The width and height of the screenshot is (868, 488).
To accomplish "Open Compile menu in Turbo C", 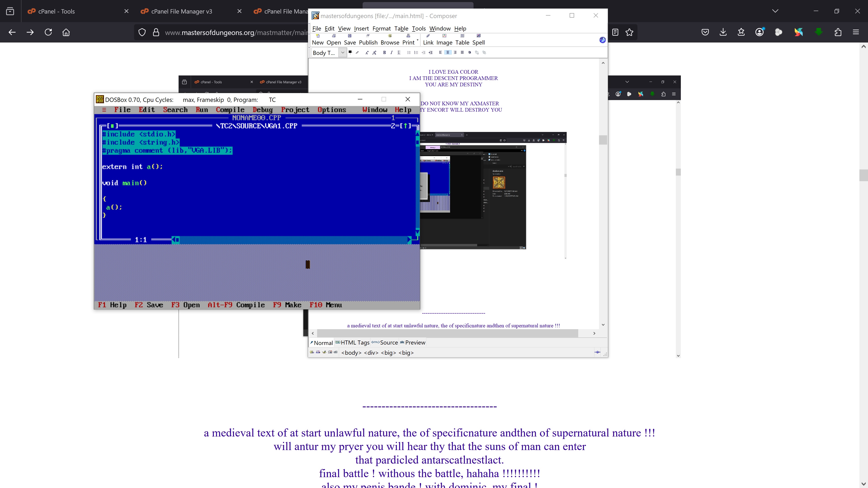I will pos(230,110).
